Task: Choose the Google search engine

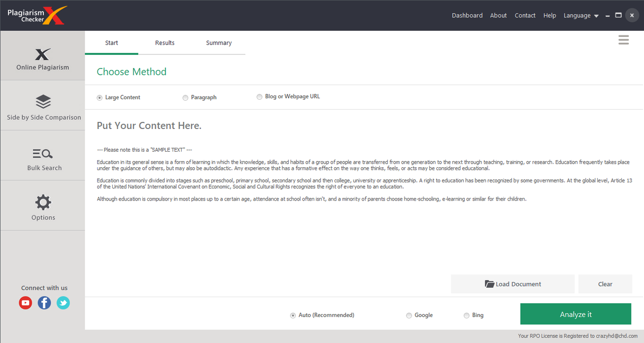Action: (420, 315)
